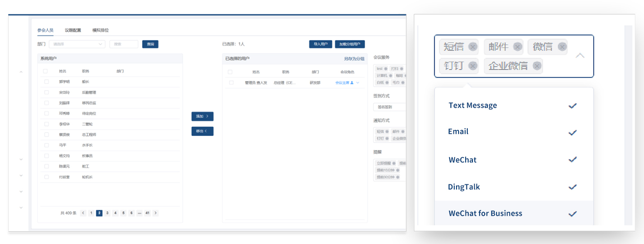Go to page 3 in pagination
The width and height of the screenshot is (644, 244).
pyautogui.click(x=107, y=213)
